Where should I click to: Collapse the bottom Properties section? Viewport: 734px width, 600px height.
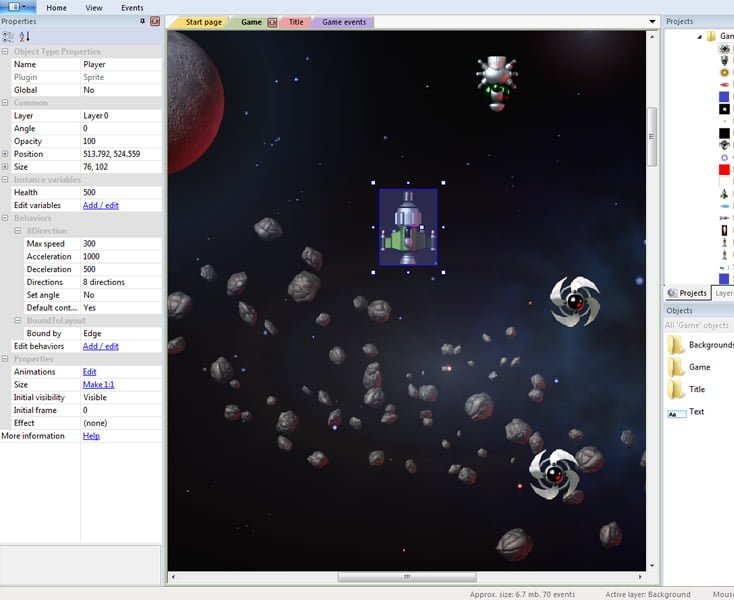tap(5, 359)
